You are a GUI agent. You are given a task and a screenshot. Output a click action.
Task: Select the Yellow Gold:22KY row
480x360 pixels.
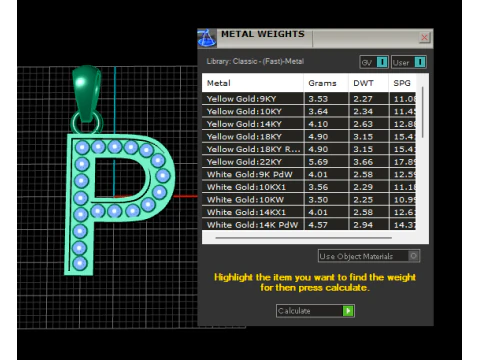[x=309, y=162]
